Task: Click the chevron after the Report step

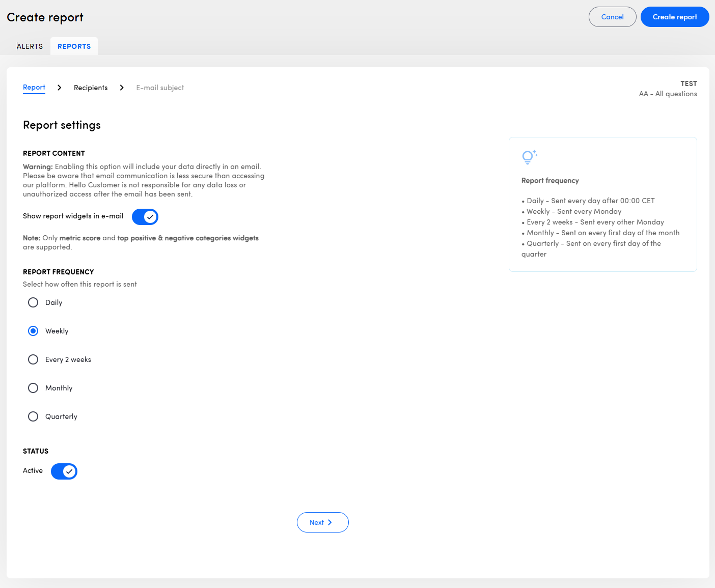Action: pos(60,88)
